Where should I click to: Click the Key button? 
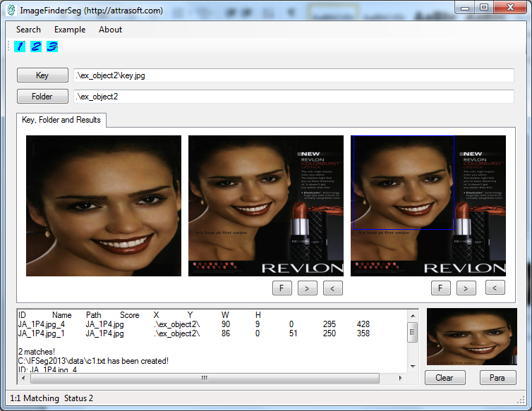click(x=42, y=75)
